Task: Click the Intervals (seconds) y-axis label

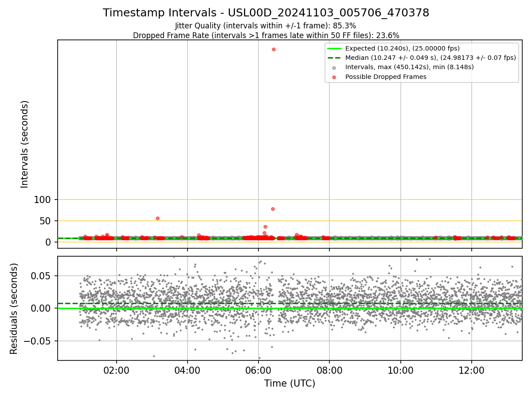Action: 25,144
